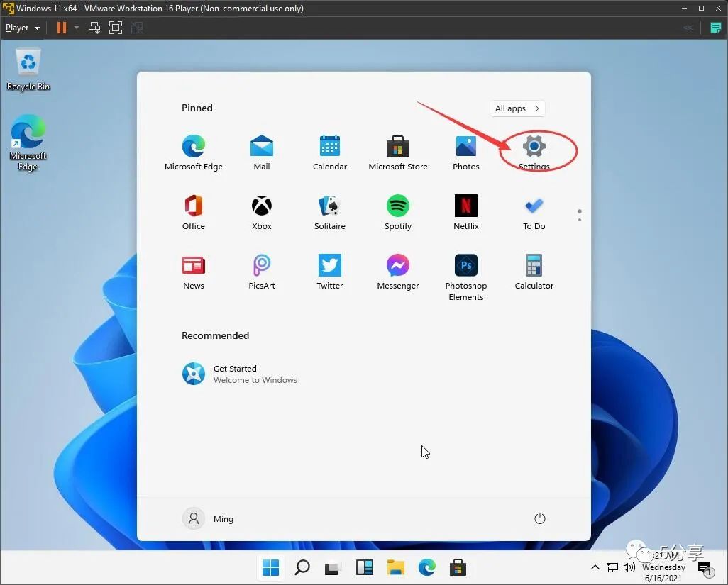Open the Settings gear app
Viewport: 728px width, 585px height.
534,152
